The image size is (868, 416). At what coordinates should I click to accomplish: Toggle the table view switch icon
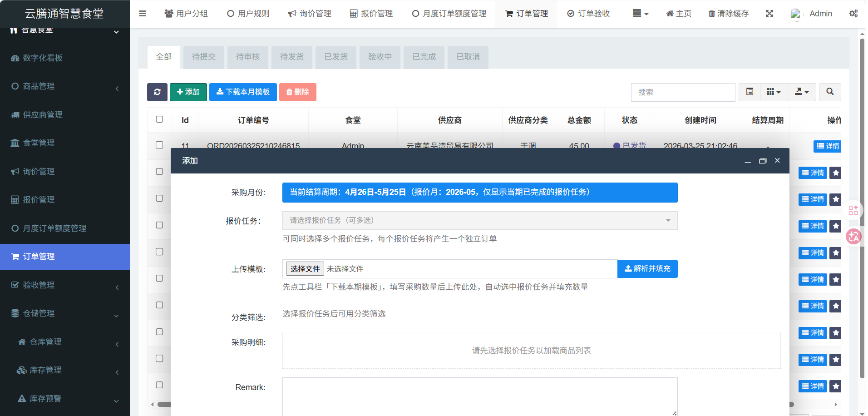click(x=750, y=92)
